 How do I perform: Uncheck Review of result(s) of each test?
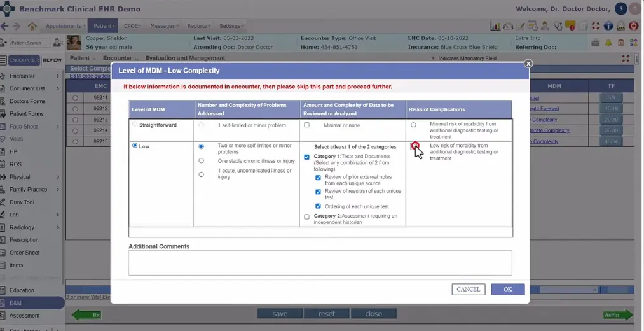319,192
